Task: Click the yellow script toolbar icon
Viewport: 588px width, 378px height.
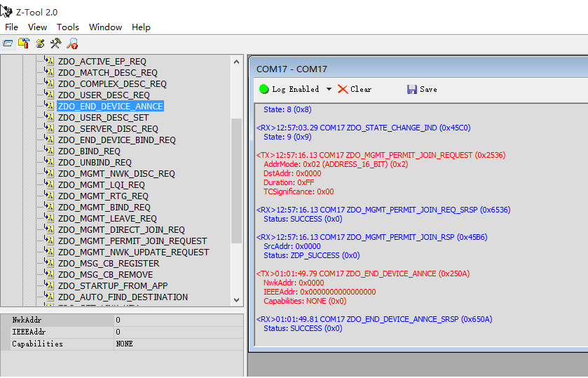Action: click(40, 43)
